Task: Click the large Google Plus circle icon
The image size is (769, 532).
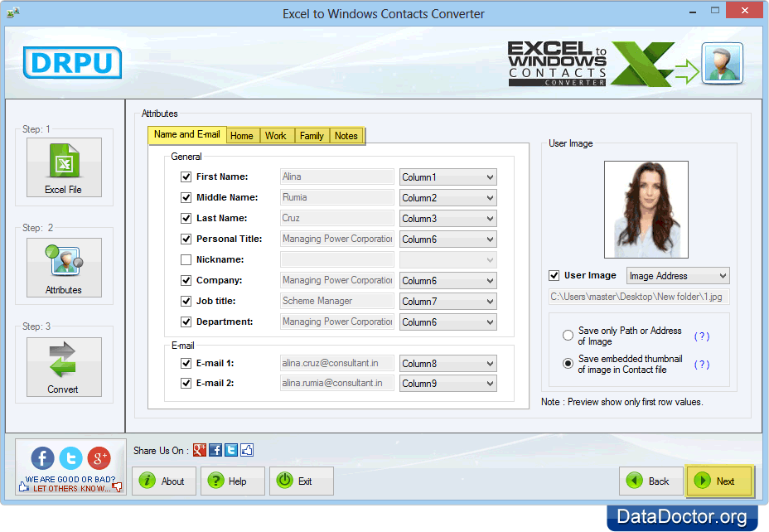Action: pyautogui.click(x=99, y=458)
